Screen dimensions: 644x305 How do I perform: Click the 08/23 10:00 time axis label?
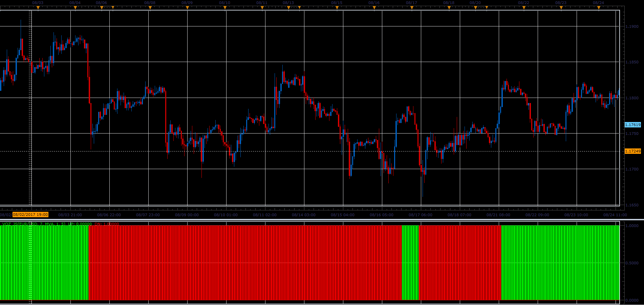(576, 215)
